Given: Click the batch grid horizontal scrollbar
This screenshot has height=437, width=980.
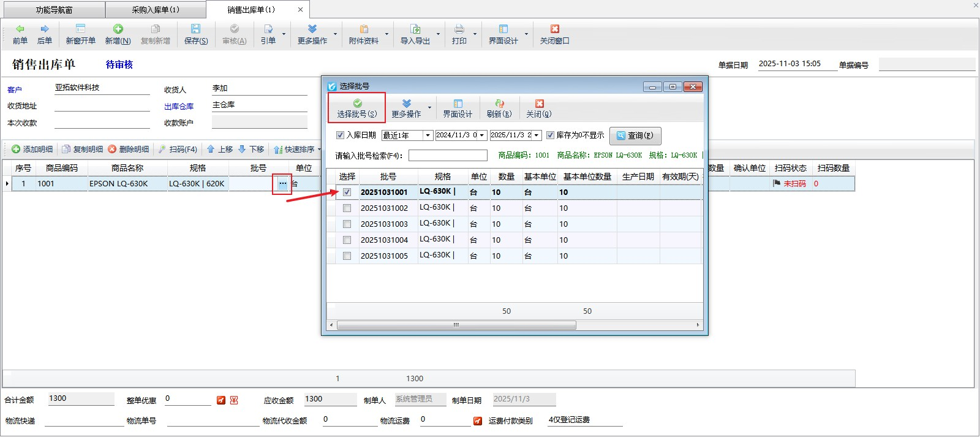Looking at the screenshot, I should point(456,325).
